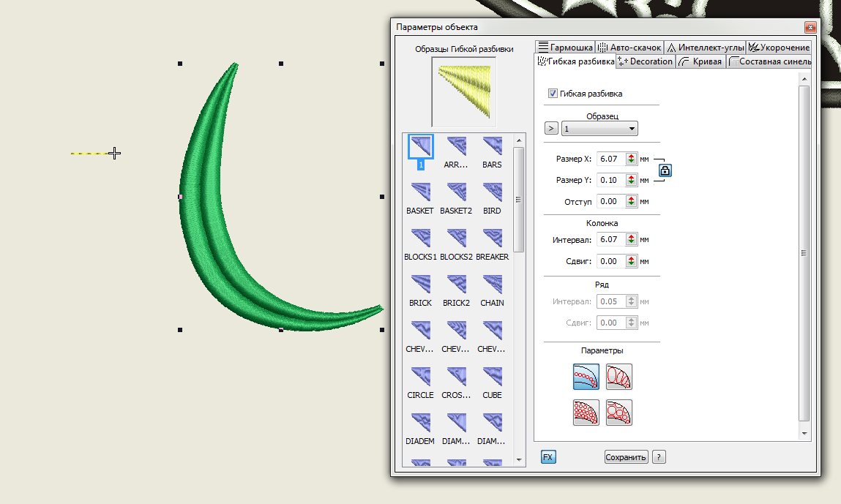841x504 pixels.
Task: Click the Размер X value field
Action: click(x=611, y=159)
